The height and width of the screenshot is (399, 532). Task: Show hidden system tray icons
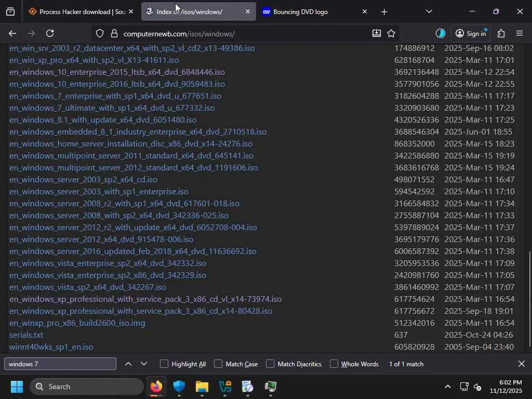point(448,387)
